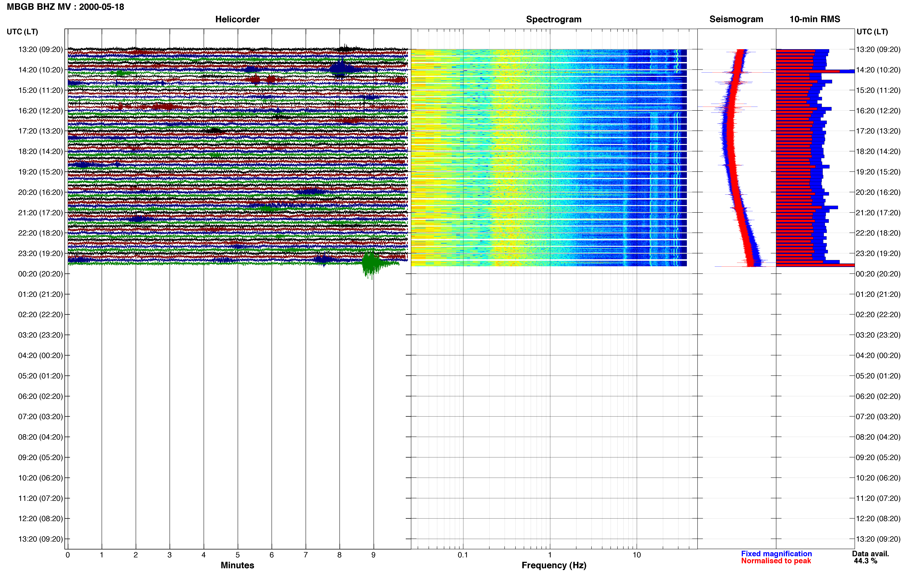Screen dimensions: 924x578
Task: Click the 08:20 (04:20) Helicorder time label
Action: click(41, 437)
